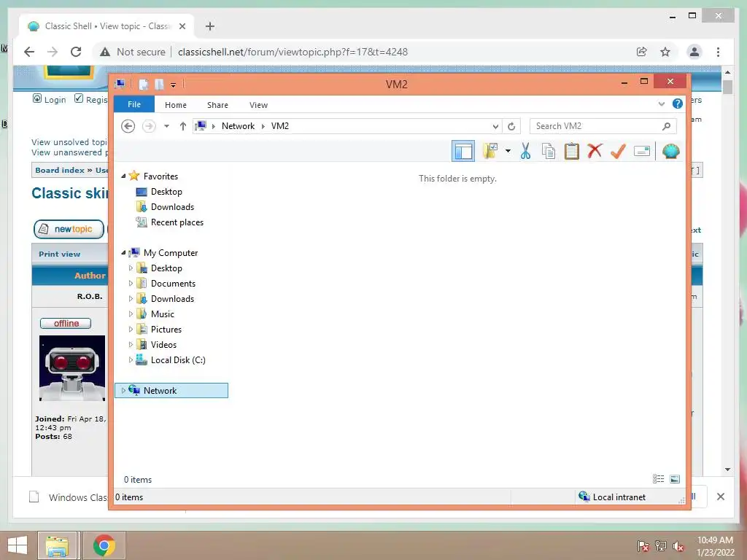747x560 pixels.
Task: Select the Videos folder in tree
Action: (x=163, y=345)
